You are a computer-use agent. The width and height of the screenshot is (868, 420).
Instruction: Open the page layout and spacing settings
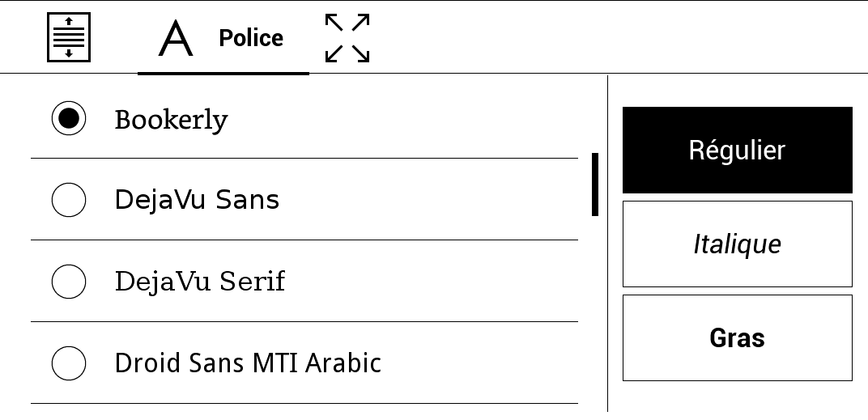pyautogui.click(x=69, y=37)
